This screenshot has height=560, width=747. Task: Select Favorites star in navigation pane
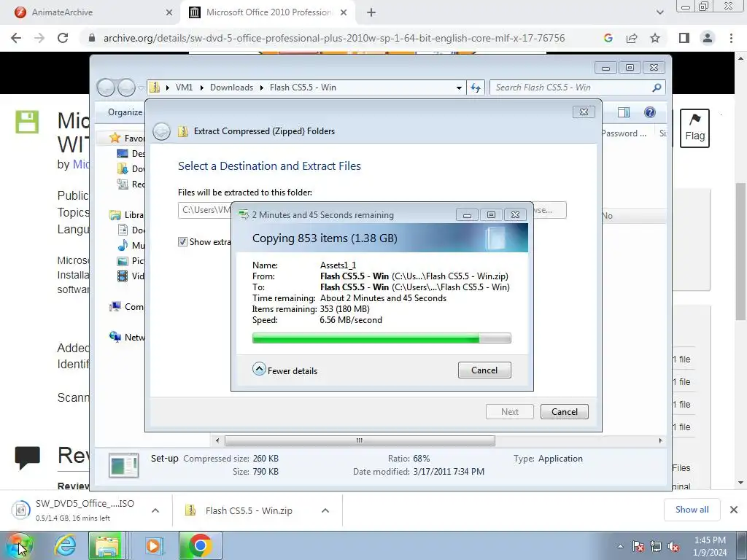point(115,138)
